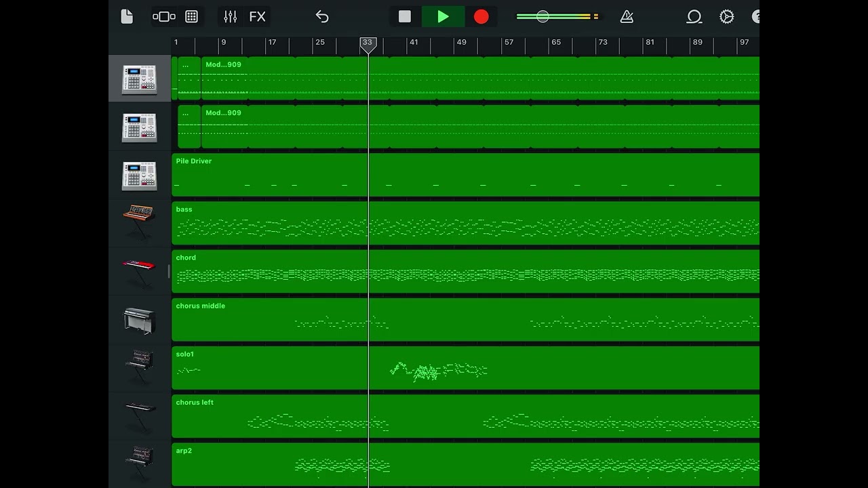Jump to bar 57 on ruler
The height and width of the screenshot is (488, 868).
tap(509, 42)
